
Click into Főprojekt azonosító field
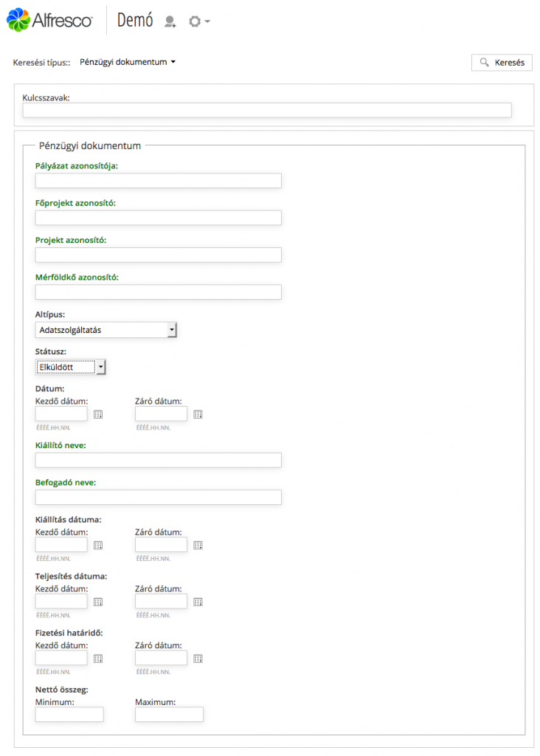(x=158, y=218)
